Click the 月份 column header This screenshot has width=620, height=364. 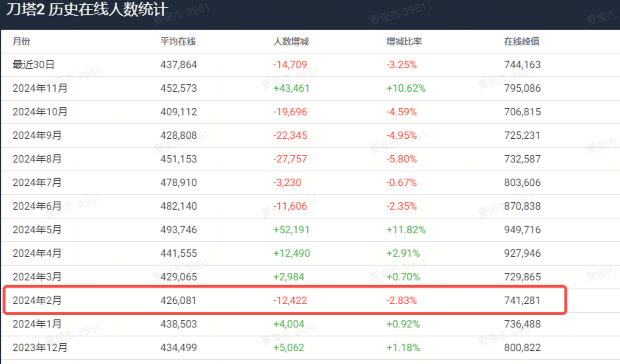pyautogui.click(x=21, y=41)
